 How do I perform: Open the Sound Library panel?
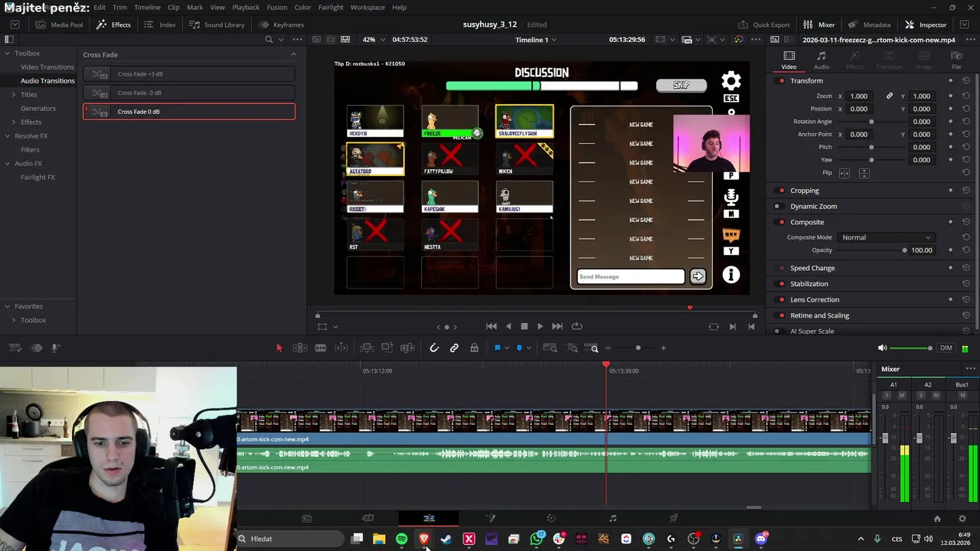pyautogui.click(x=217, y=24)
